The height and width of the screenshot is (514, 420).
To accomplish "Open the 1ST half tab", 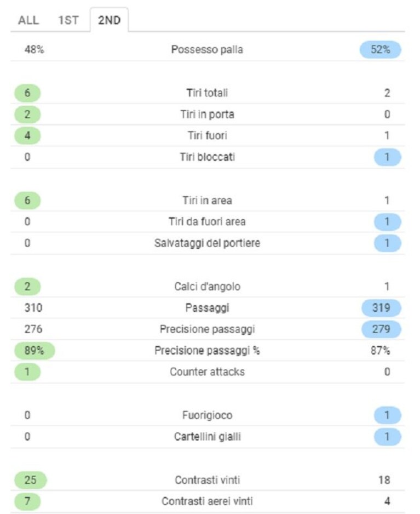I will point(68,20).
